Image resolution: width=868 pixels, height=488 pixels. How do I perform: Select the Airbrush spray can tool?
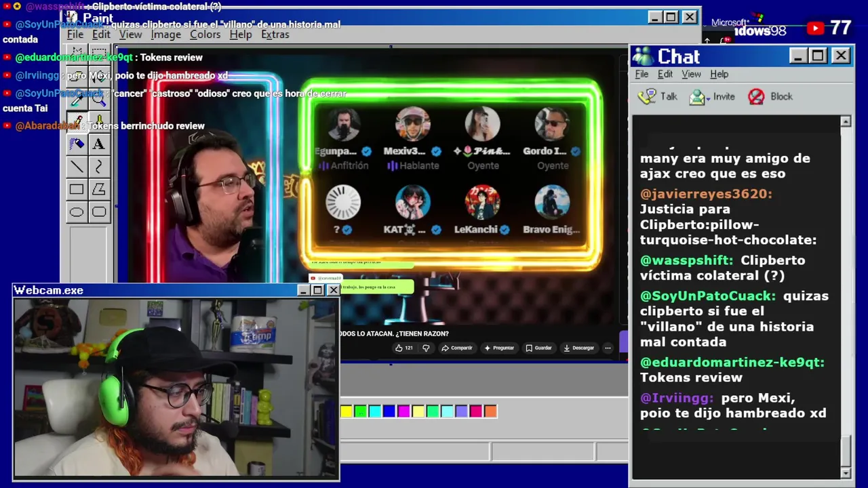pyautogui.click(x=77, y=144)
